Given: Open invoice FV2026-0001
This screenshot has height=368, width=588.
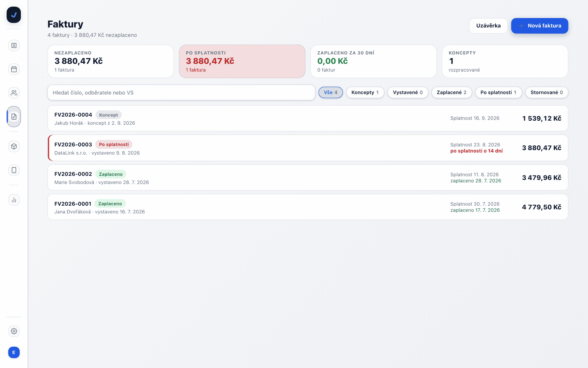Looking at the screenshot, I should tap(308, 207).
